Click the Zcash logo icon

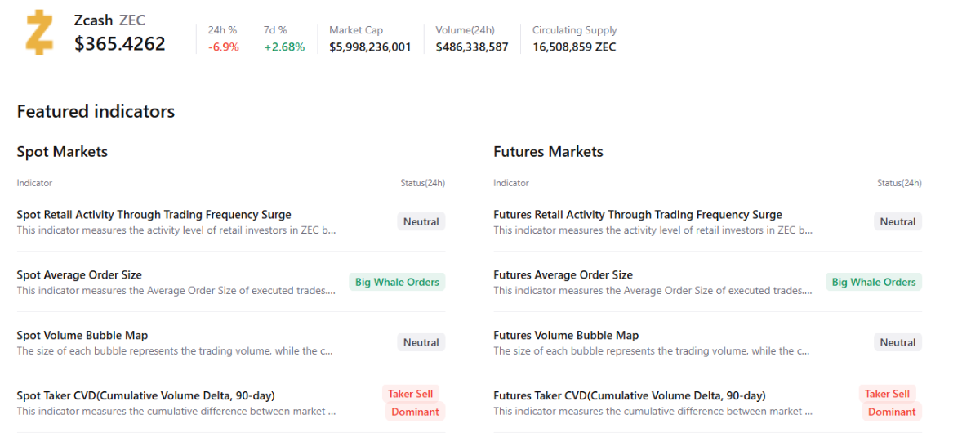tap(38, 33)
